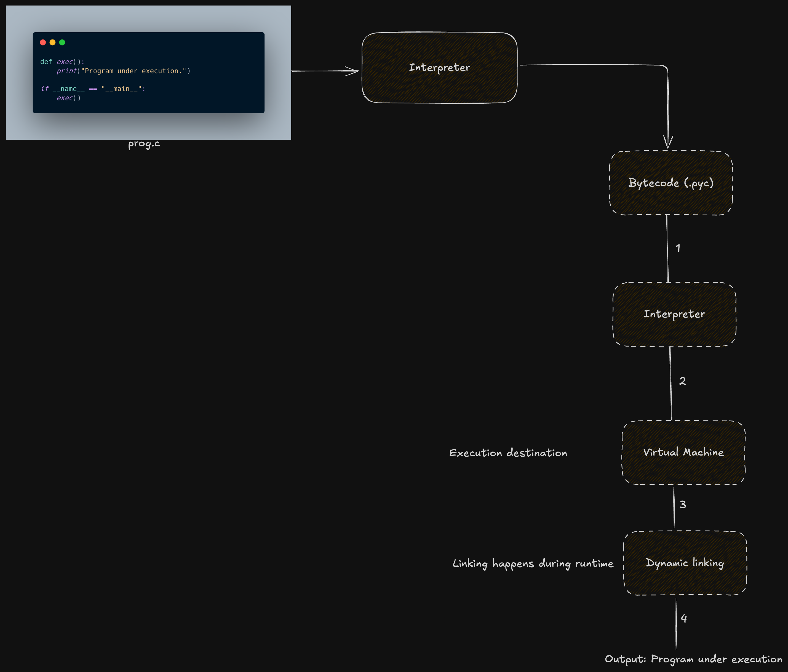This screenshot has width=788, height=672.
Task: Click the number 4 connector label
Action: click(684, 619)
